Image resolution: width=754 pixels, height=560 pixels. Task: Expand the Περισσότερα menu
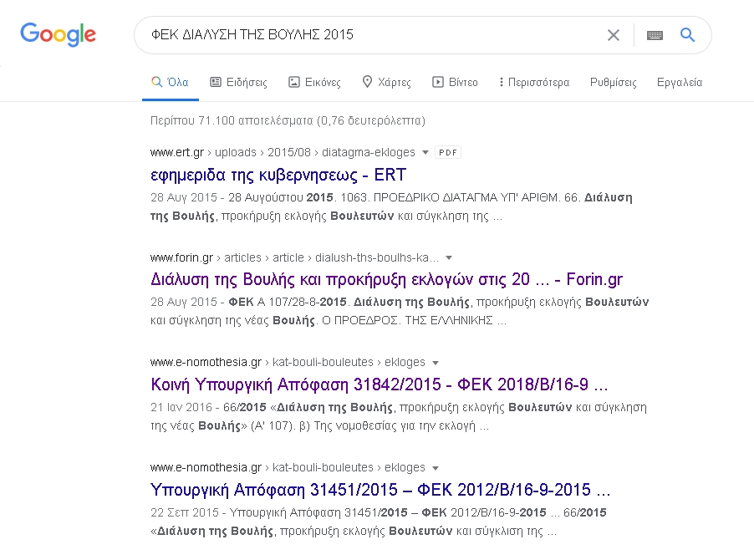click(534, 82)
